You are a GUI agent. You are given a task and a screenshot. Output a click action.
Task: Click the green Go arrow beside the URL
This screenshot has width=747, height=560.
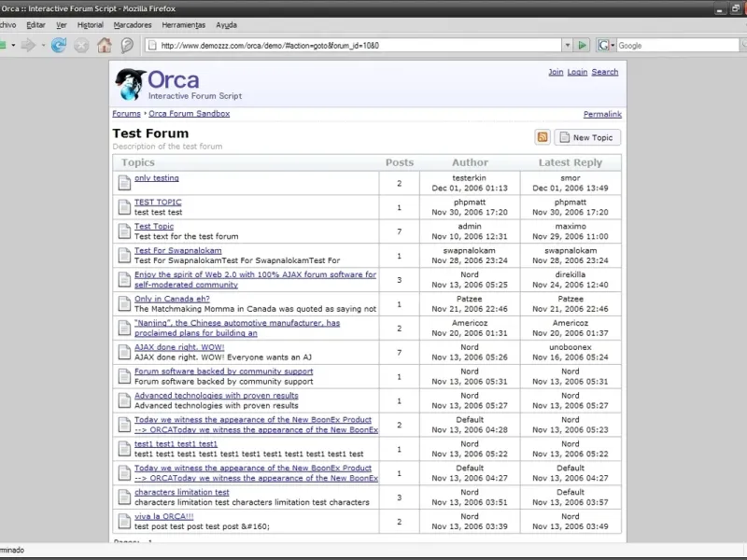click(x=582, y=45)
